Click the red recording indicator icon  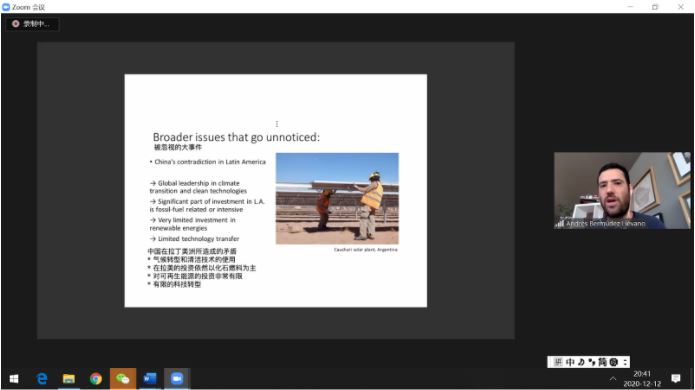pyautogui.click(x=16, y=23)
